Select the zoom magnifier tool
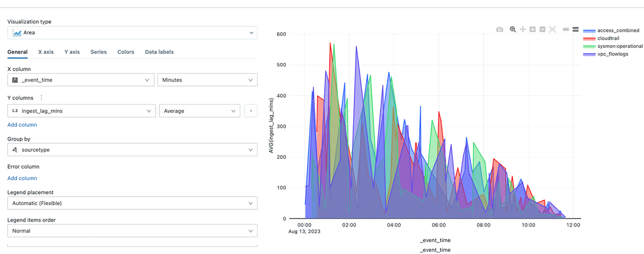 513,29
